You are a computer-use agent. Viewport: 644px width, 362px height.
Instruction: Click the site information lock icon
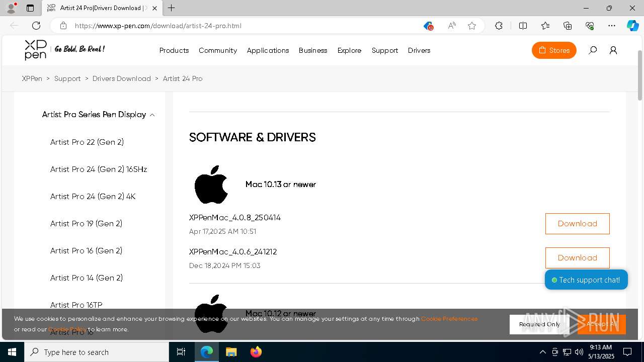[63, 26]
